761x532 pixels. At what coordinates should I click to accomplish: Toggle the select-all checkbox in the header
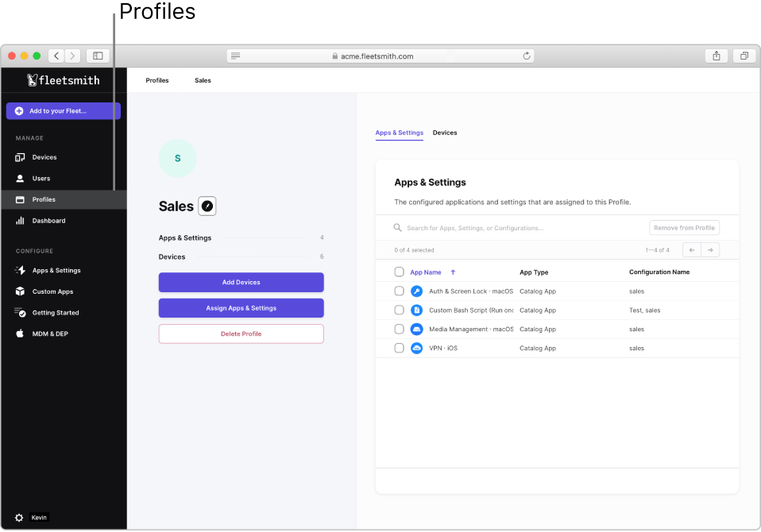click(399, 272)
